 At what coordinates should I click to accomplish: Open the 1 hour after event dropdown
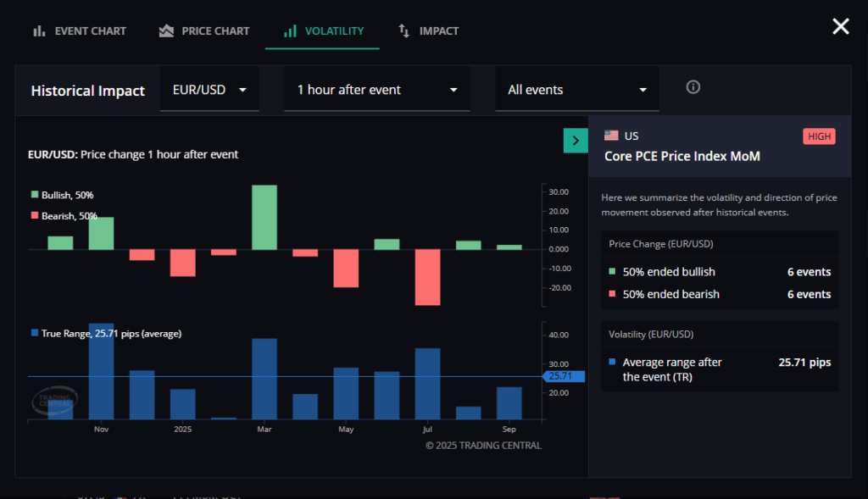coord(376,90)
